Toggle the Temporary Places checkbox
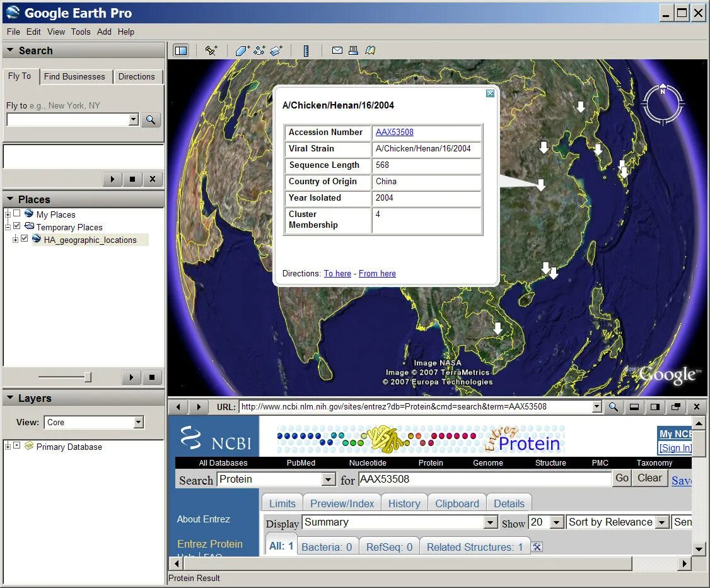This screenshot has width=710, height=588. pos(17,226)
